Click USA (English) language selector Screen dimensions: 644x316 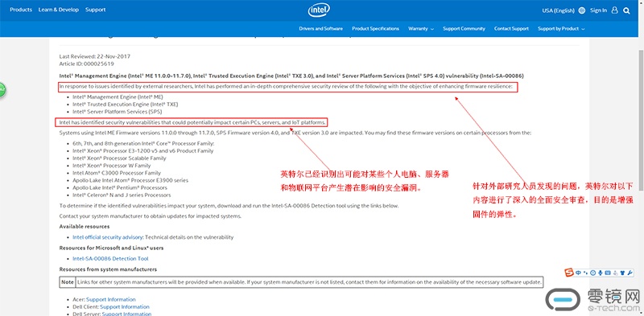point(558,10)
